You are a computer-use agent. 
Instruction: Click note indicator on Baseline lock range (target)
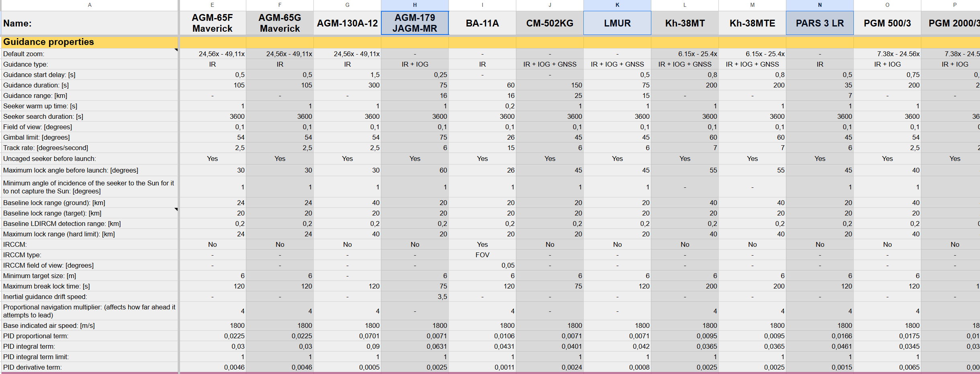(176, 209)
